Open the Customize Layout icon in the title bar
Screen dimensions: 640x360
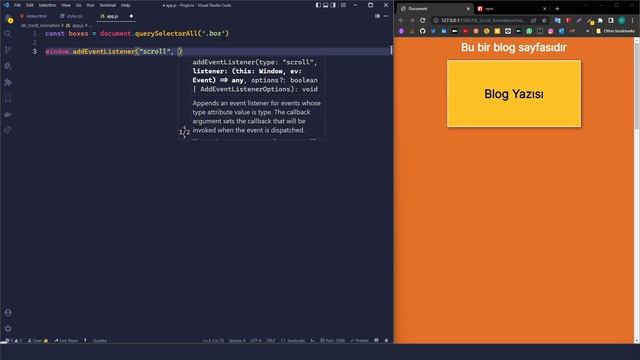(x=343, y=5)
